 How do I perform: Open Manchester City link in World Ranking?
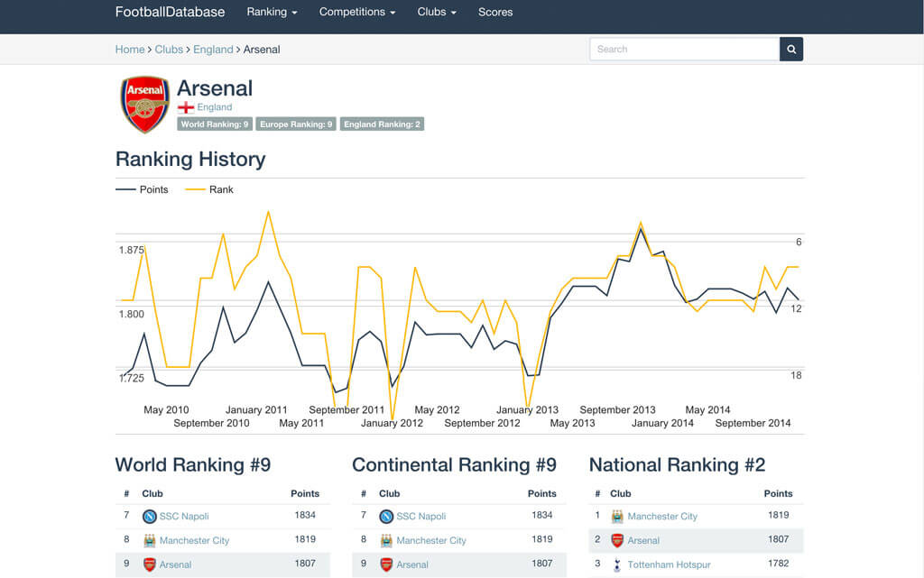tap(194, 540)
